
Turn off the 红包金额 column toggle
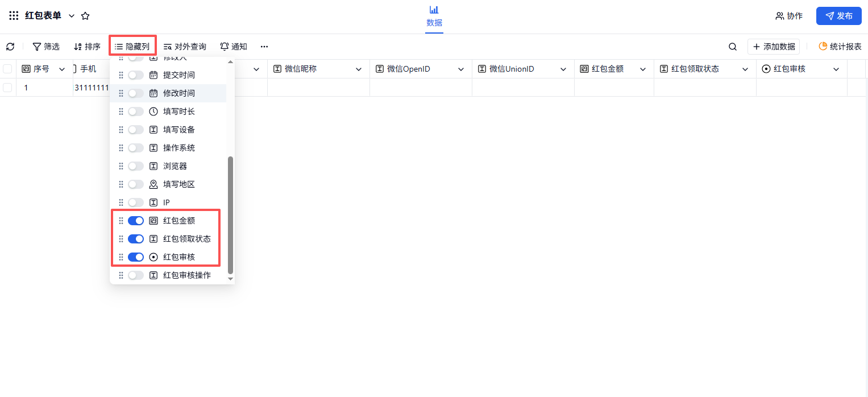pyautogui.click(x=136, y=221)
